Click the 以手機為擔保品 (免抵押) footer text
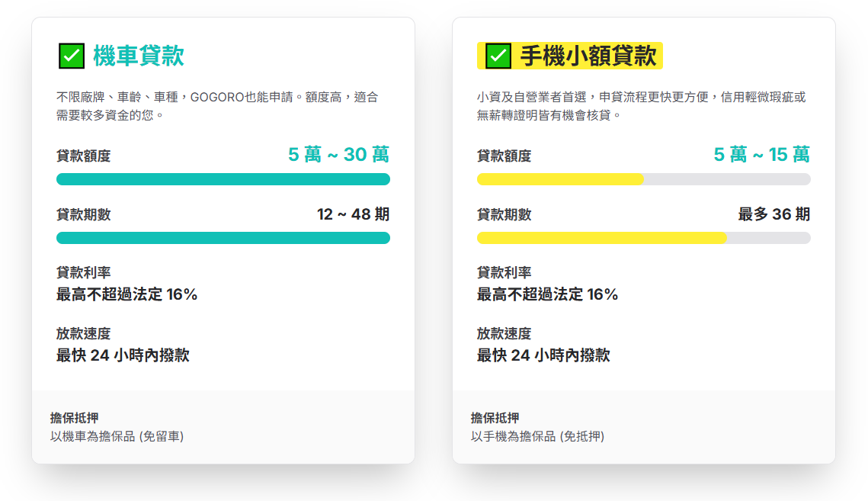The image size is (868, 501). click(537, 436)
